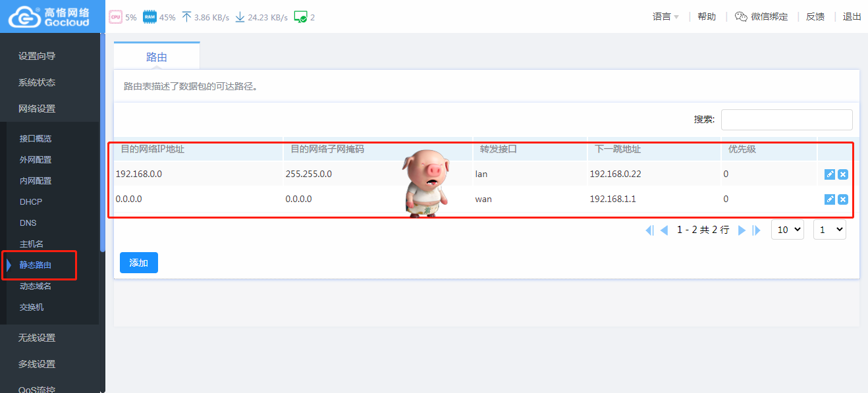Click 退出 to log out
868x393 pixels.
pyautogui.click(x=852, y=16)
